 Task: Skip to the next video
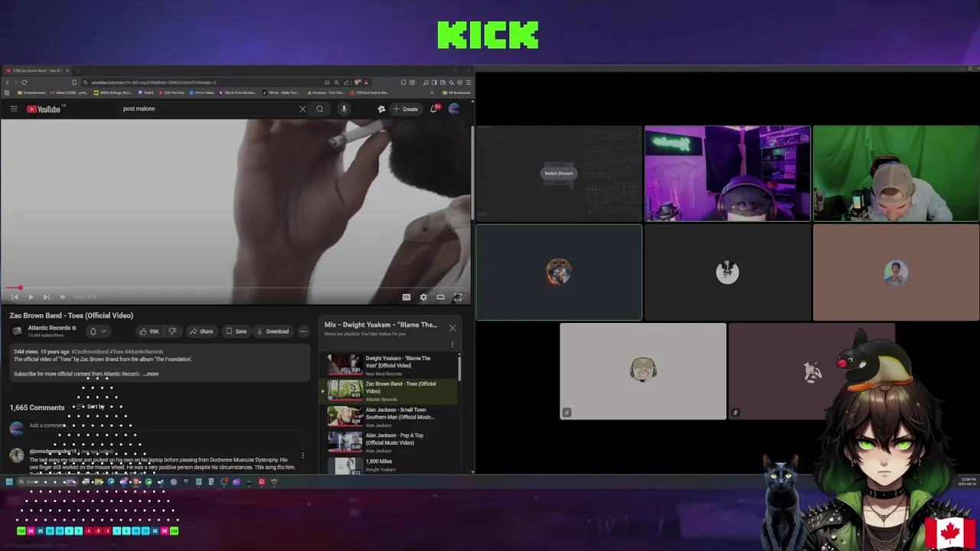46,297
